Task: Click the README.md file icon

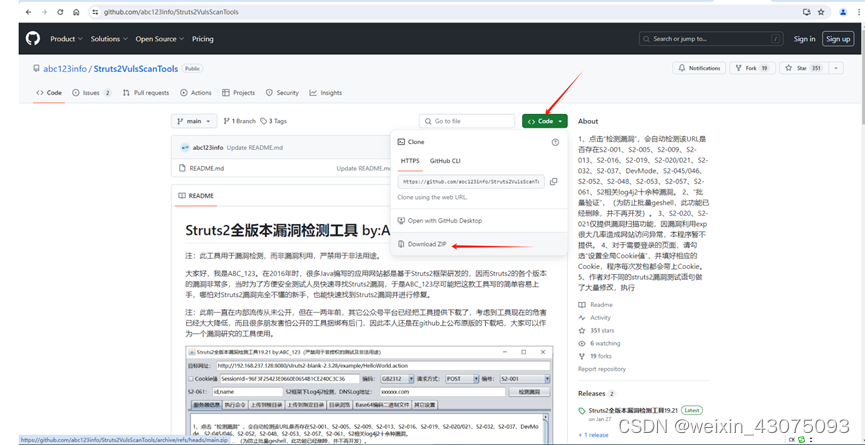Action: coord(182,168)
